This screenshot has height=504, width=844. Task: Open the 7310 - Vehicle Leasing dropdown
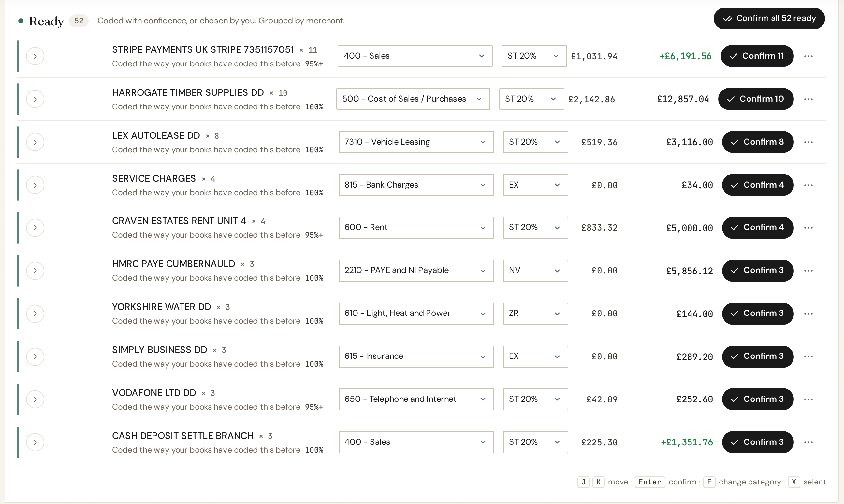[x=416, y=142]
